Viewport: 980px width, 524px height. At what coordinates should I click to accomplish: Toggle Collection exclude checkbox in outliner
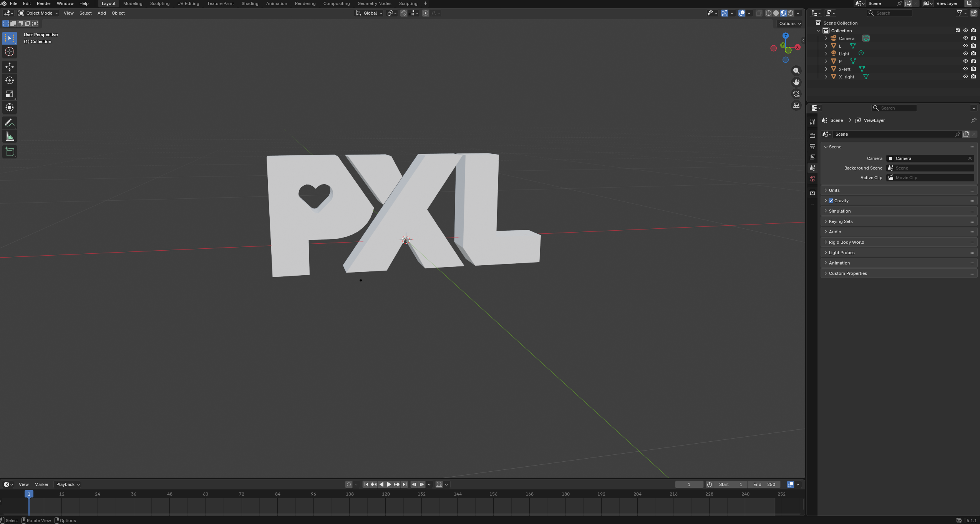(958, 30)
